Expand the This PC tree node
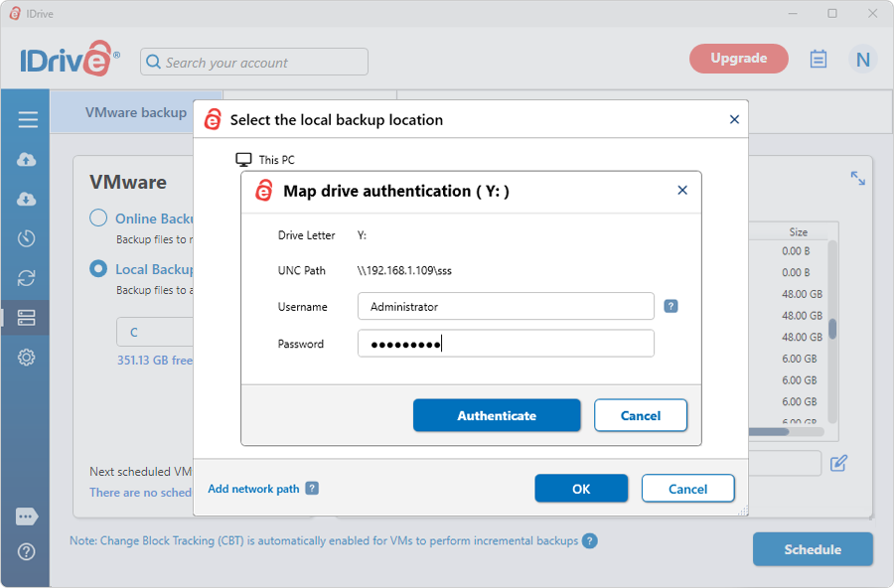894x588 pixels. tap(244, 160)
